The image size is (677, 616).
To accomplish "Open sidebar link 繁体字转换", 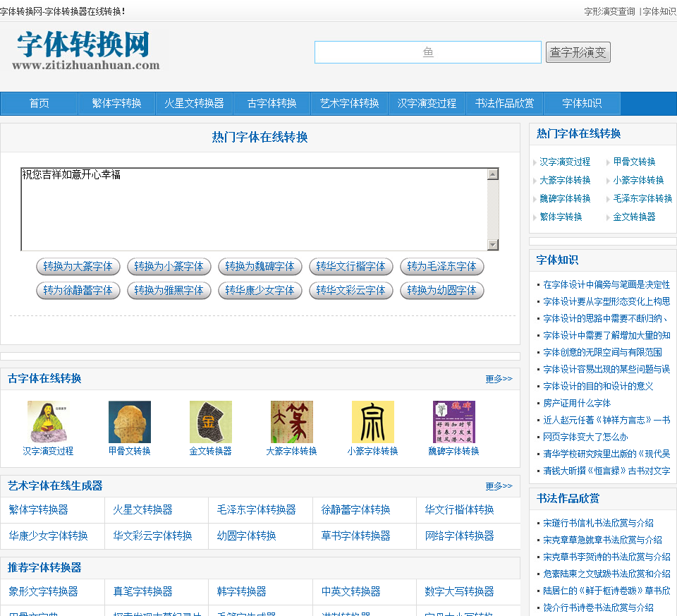I will pos(561,217).
